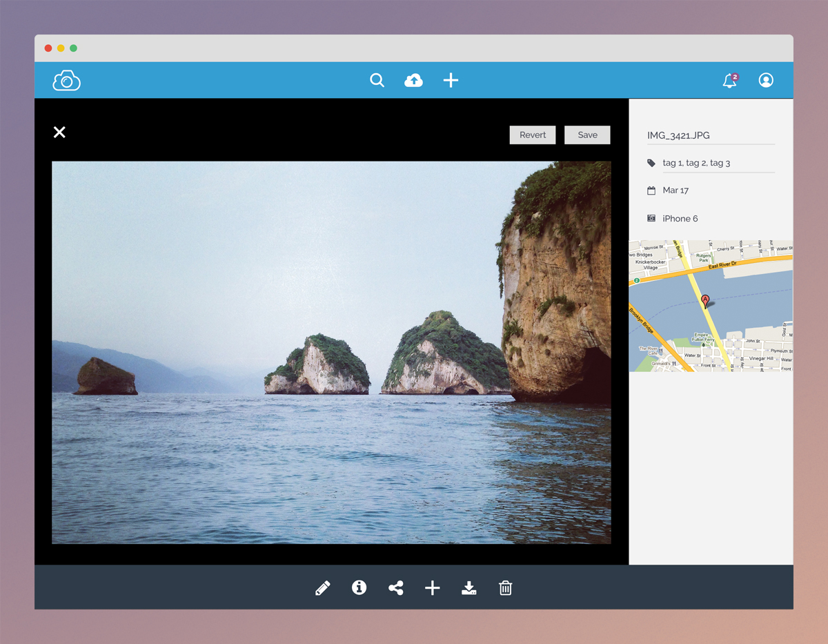Image resolution: width=828 pixels, height=644 pixels.
Task: Click the calendar icon beside Mar 17
Action: 651,191
